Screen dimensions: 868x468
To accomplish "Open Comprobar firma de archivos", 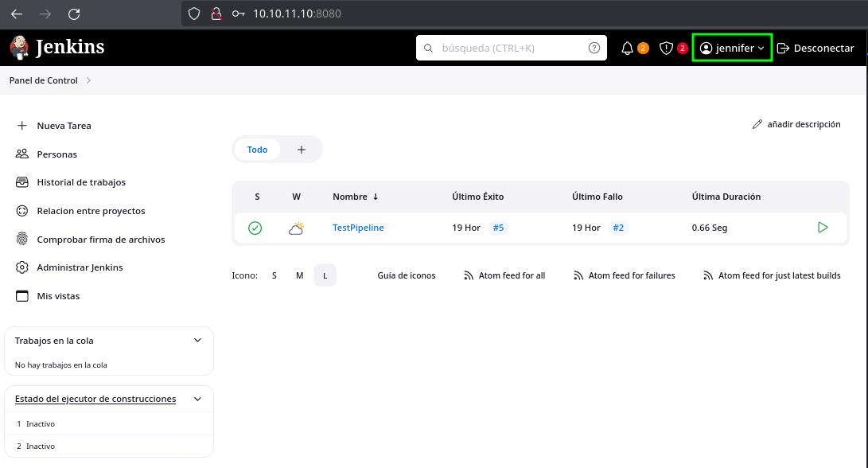I will 101,240.
